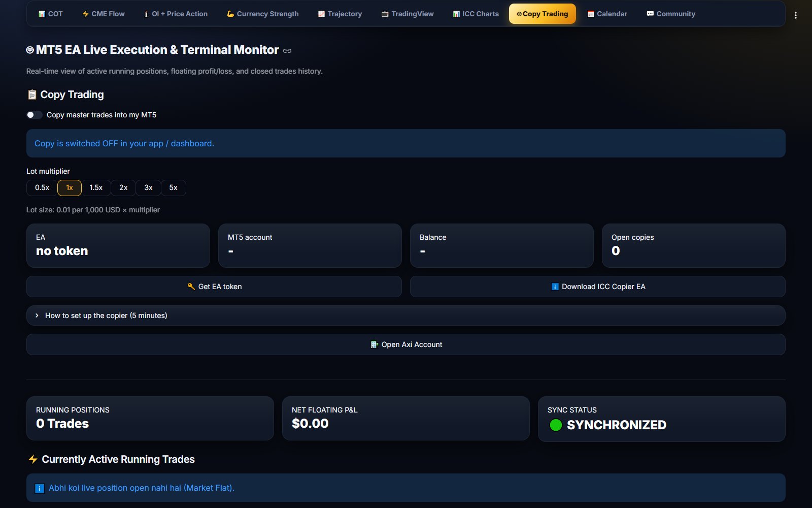The width and height of the screenshot is (812, 508).
Task: Click the heading anchor link icon
Action: click(x=287, y=50)
